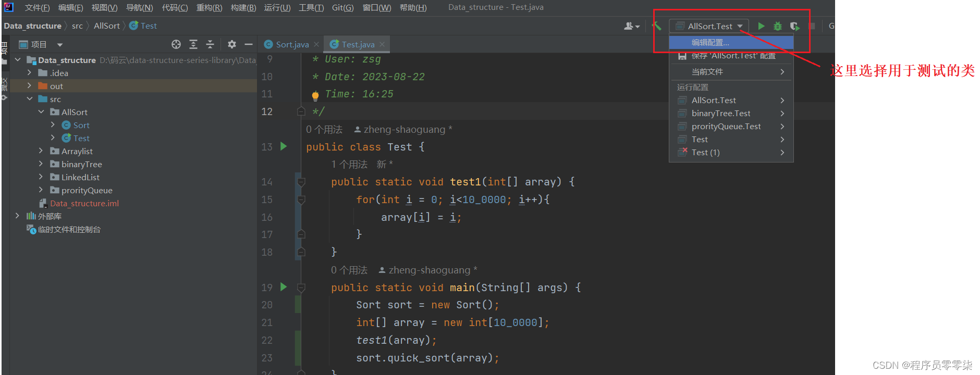980x375 pixels.
Task: Open the Git(G) menu
Action: 342,7
